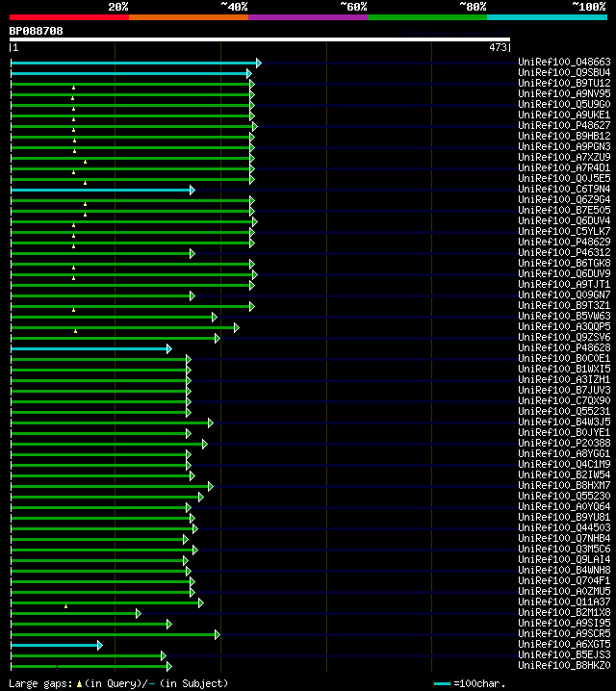This screenshot has width=616, height=691.
Task: Click the yellow gap marker under the UniRef100_P48627 bar
Action: pyautogui.click(x=73, y=130)
